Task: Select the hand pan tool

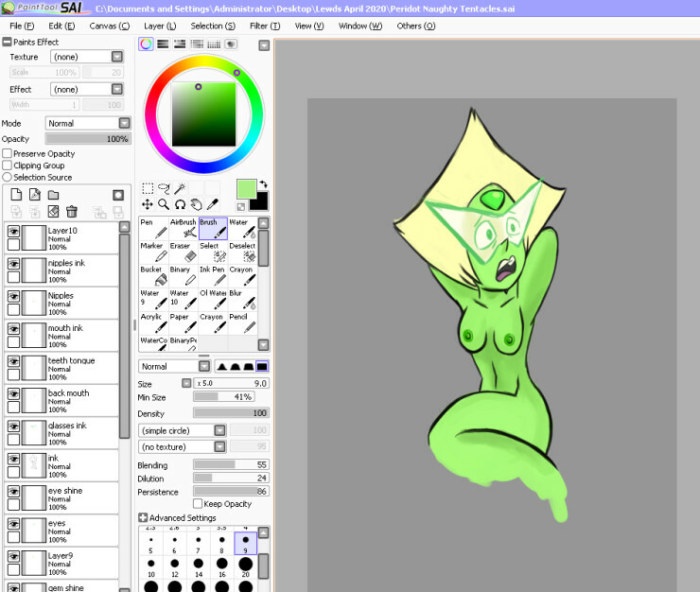Action: [197, 204]
